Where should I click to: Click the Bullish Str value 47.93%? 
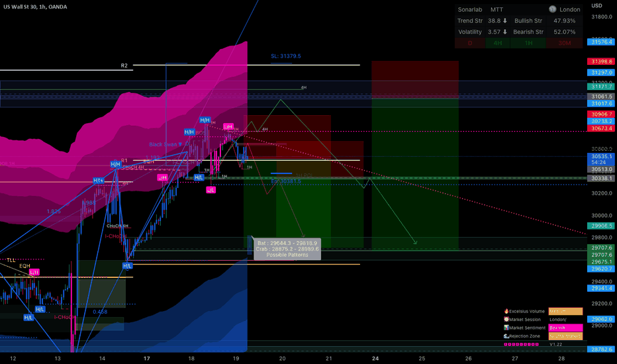pyautogui.click(x=564, y=21)
